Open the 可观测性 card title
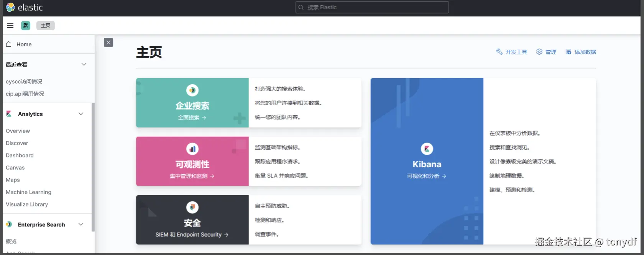This screenshot has height=255, width=644. click(x=192, y=164)
